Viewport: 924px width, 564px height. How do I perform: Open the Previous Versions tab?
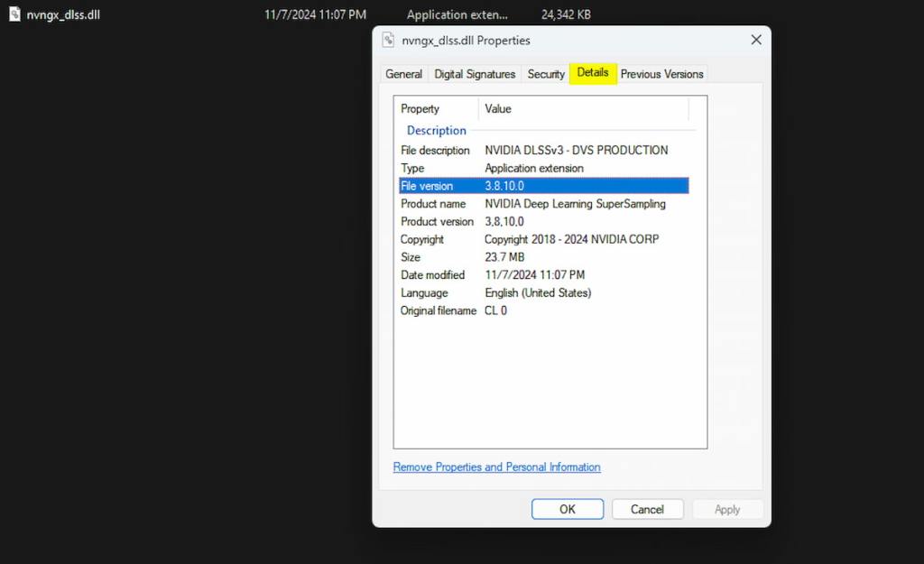click(x=661, y=74)
